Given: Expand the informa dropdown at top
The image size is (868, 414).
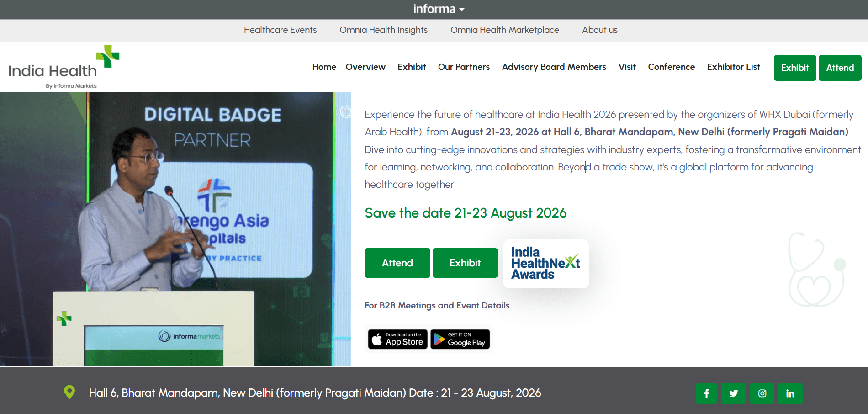Looking at the screenshot, I should click(439, 9).
